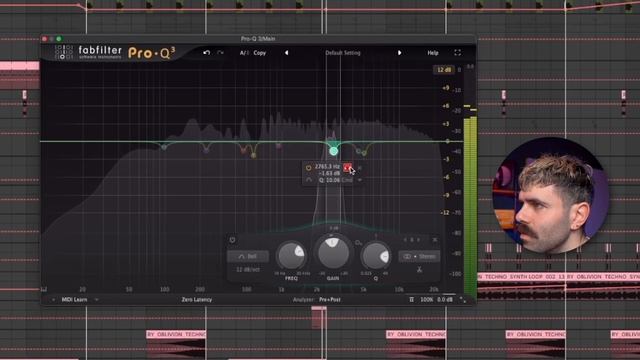The image size is (640, 360).
Task: Close the band control panel
Action: click(435, 240)
